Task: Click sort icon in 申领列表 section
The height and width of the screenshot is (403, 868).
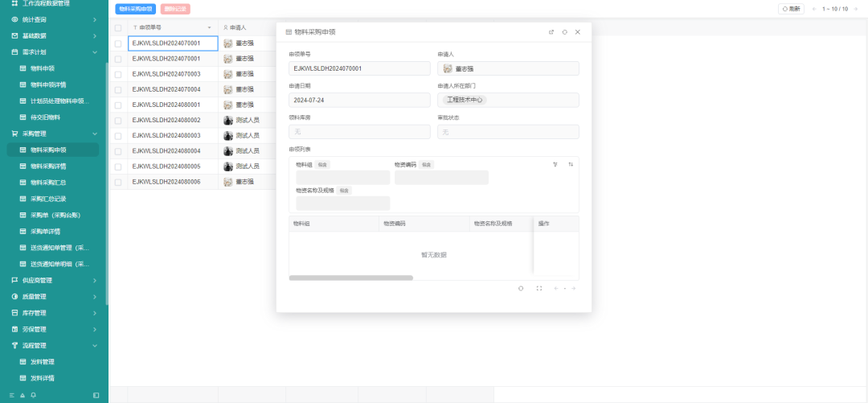Action: point(571,164)
